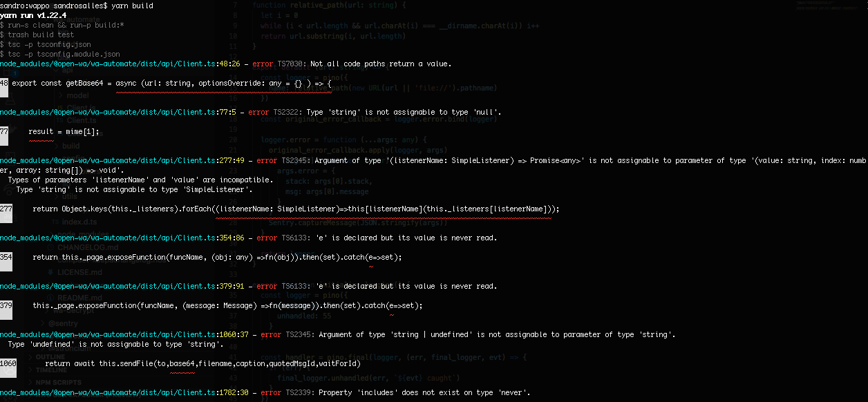868x402 pixels.
Task: Expand the TIMELINE section in the sidebar
Action: click(x=51, y=370)
